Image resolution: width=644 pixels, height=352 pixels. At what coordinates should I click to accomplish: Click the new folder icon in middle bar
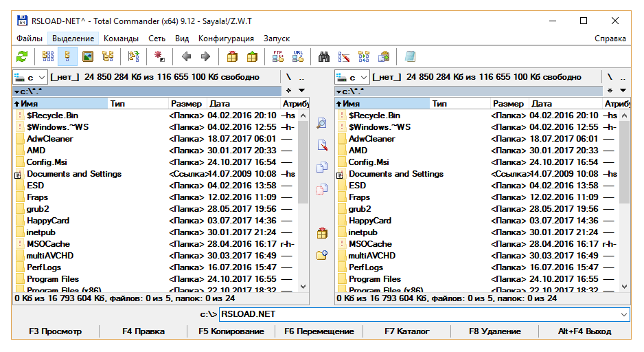[x=322, y=255]
